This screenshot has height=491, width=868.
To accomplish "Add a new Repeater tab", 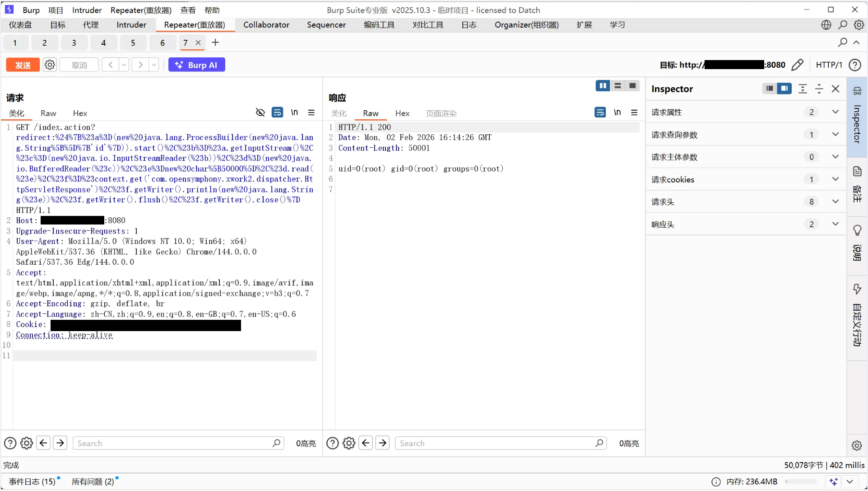I will 215,42.
